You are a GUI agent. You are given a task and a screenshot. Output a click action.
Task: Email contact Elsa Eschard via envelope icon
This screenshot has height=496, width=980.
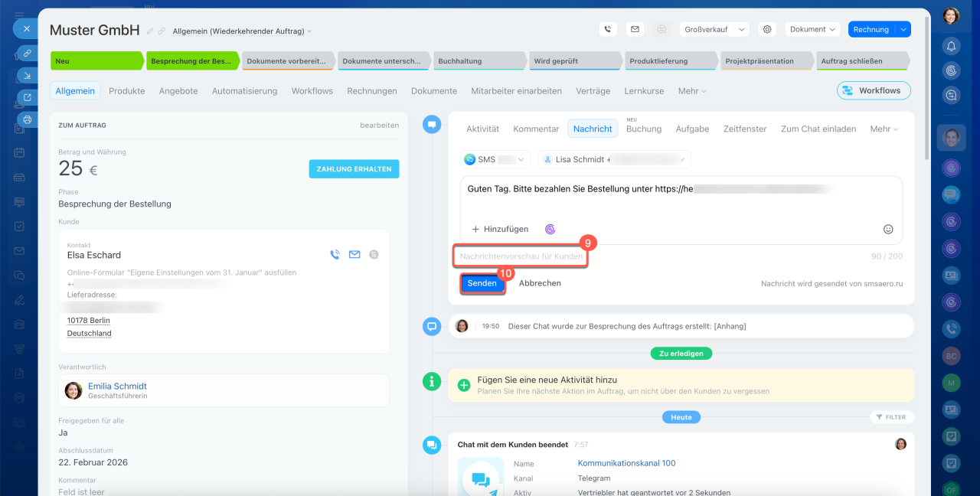(354, 255)
